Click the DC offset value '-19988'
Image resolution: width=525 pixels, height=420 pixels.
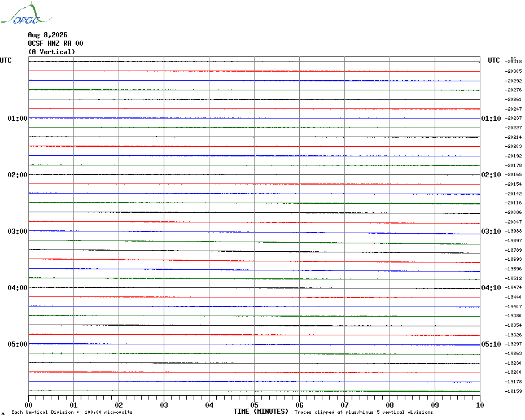tap(513, 231)
